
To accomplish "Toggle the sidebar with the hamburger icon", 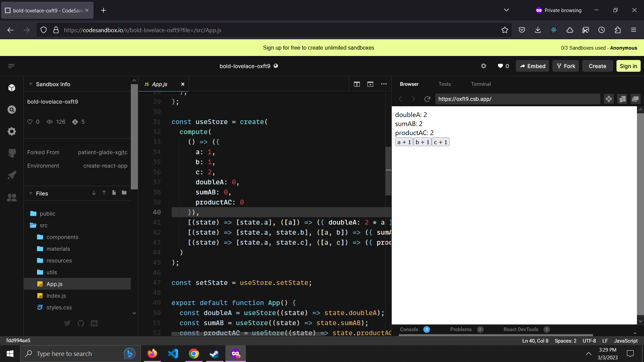I will click(x=11, y=66).
